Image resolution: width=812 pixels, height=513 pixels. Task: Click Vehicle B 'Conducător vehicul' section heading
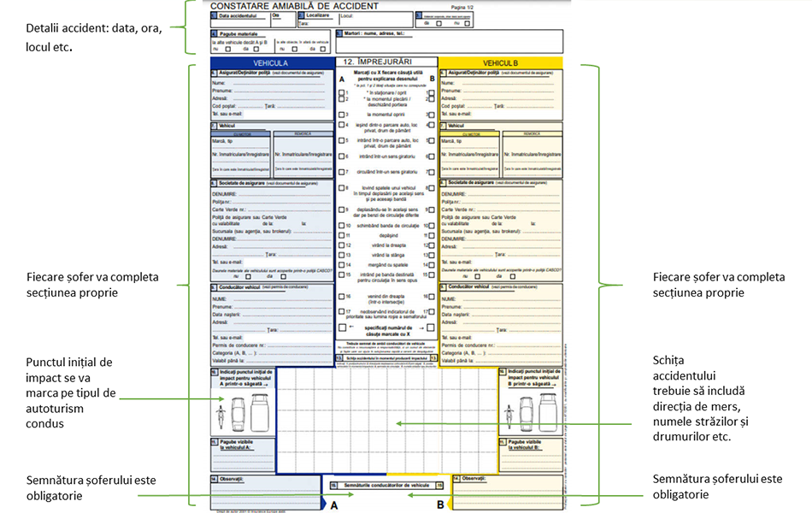coord(468,286)
